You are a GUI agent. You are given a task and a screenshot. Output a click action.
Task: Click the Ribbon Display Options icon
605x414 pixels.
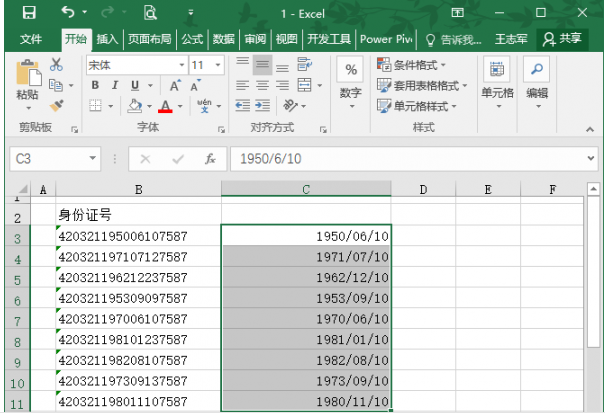(x=458, y=13)
